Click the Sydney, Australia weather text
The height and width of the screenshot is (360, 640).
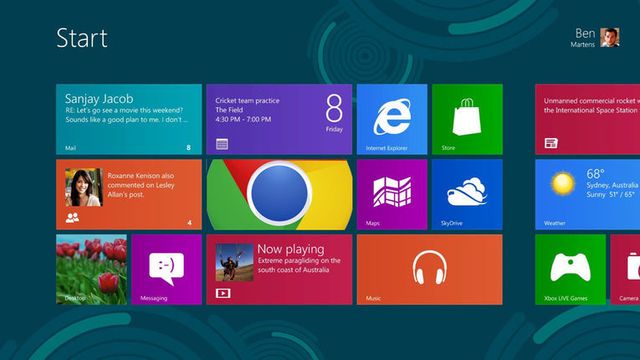click(x=612, y=185)
